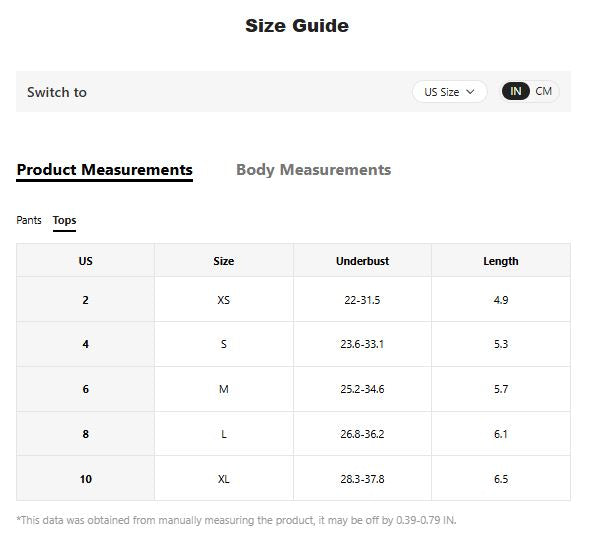Select the US size 6 row
This screenshot has height=539, width=594.
coord(293,389)
